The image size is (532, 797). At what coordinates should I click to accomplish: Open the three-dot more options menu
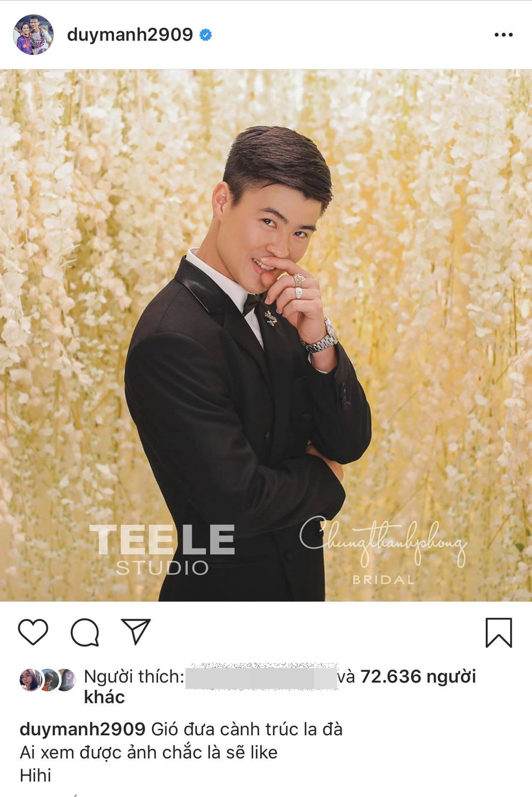[x=503, y=35]
